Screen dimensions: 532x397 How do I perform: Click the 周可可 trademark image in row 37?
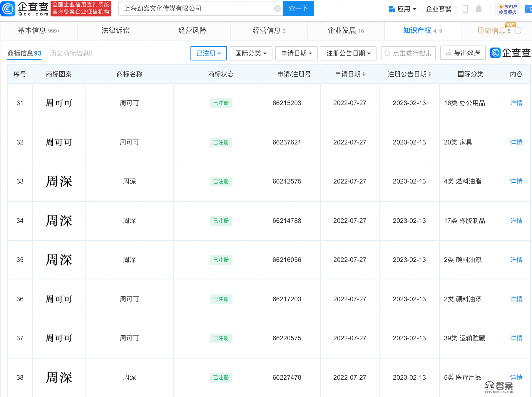coord(59,338)
